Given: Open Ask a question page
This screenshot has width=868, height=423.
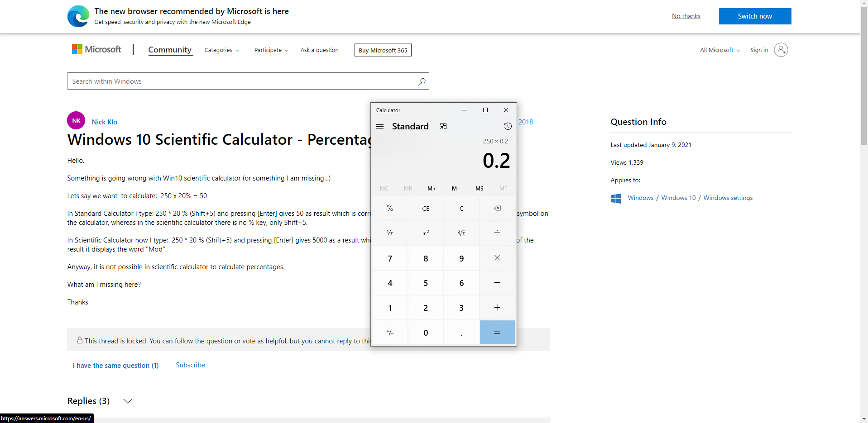Looking at the screenshot, I should coord(320,50).
